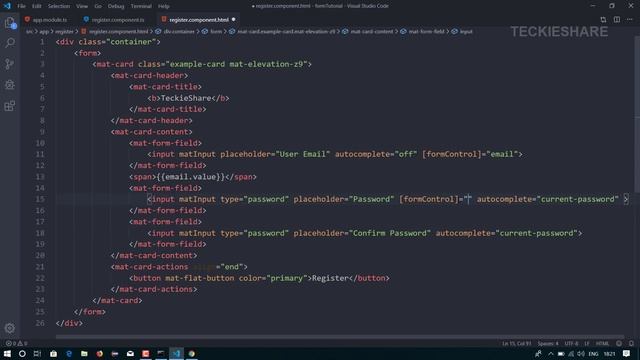The image size is (640, 360).
Task: Switch to the register.component.ts tab
Action: pyautogui.click(x=114, y=20)
